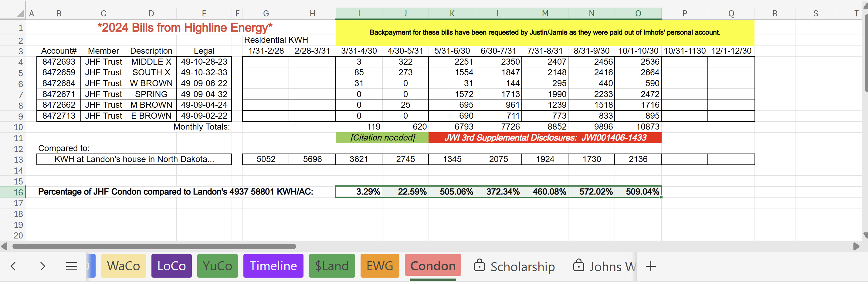This screenshot has width=868, height=284.
Task: Click the green Citation needed cell
Action: pyautogui.click(x=382, y=137)
